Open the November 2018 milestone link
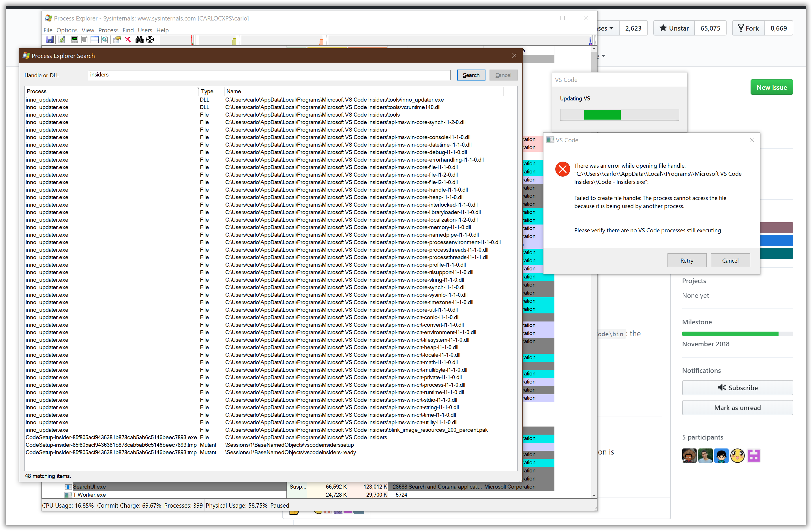Image resolution: width=812 pixels, height=531 pixels. coord(706,344)
